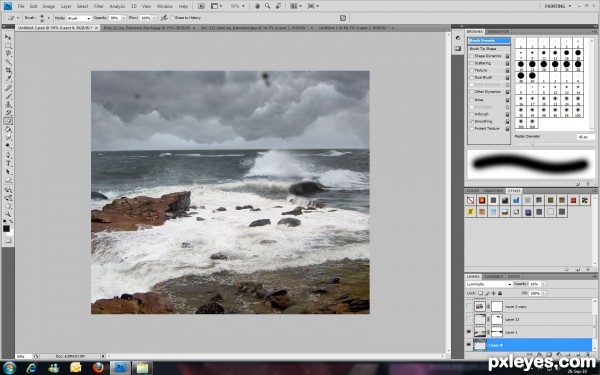The image size is (600, 375).
Task: Apply the default no-style swatch
Action: (470, 200)
